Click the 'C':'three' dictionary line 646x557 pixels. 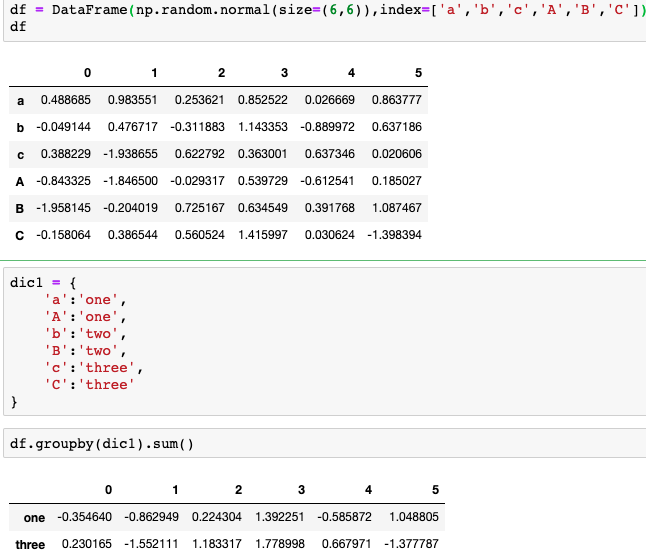[89, 384]
